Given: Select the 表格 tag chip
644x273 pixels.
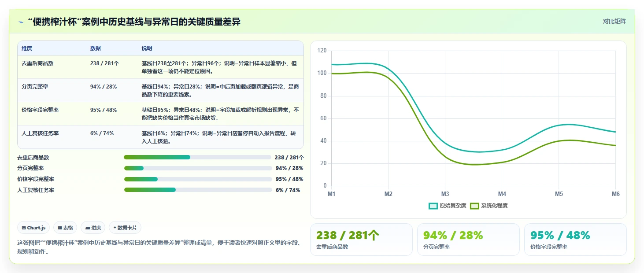Looking at the screenshot, I should click(65, 228).
